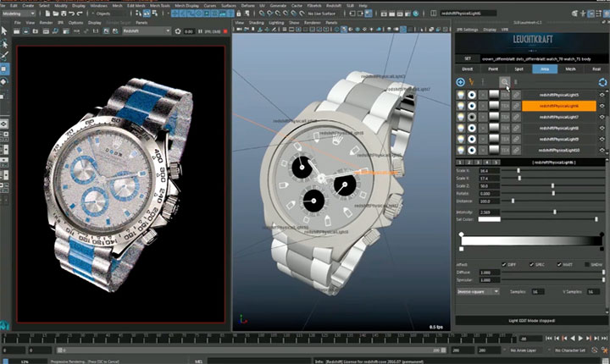Click the Intensity value field

[x=489, y=212]
